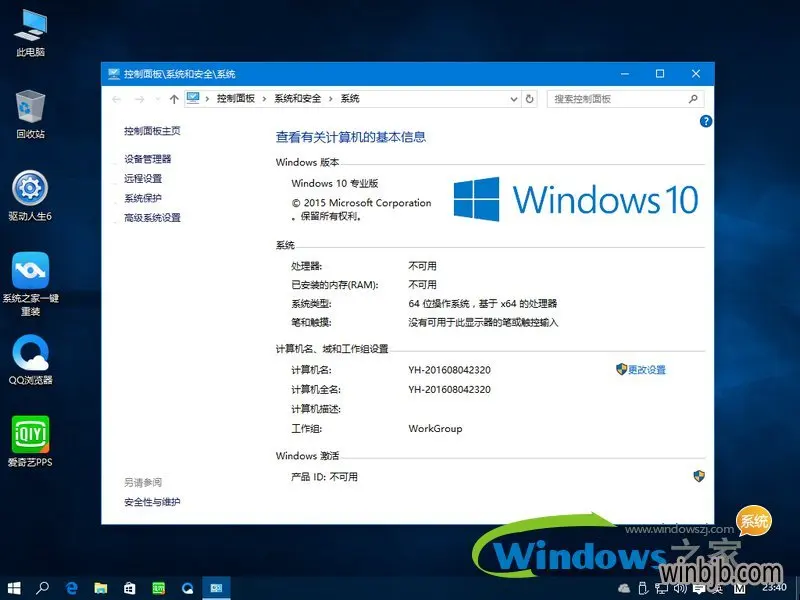
Task: Open 此电脑 on the desktop
Action: tap(30, 25)
